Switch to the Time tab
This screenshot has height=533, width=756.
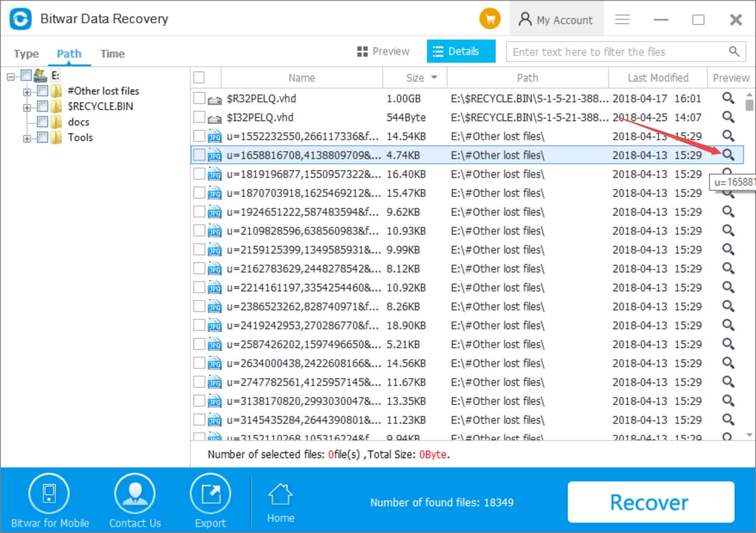(x=113, y=54)
